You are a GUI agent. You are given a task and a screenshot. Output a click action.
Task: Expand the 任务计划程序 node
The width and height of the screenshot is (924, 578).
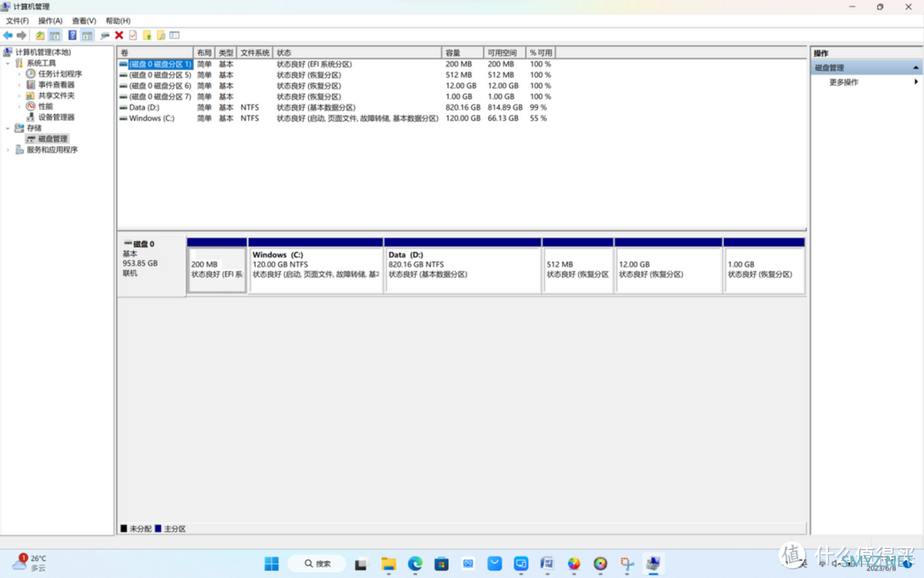19,74
